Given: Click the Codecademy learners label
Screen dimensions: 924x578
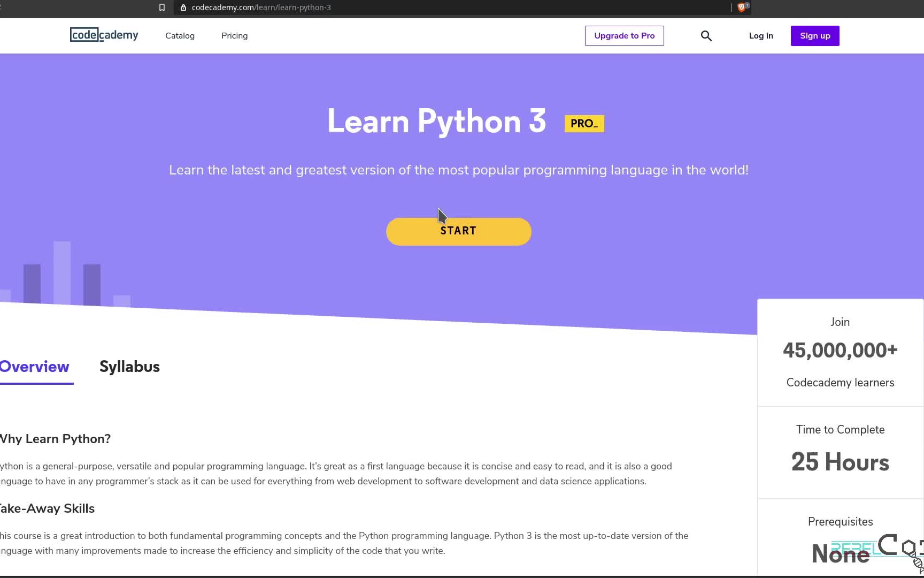Looking at the screenshot, I should [840, 383].
